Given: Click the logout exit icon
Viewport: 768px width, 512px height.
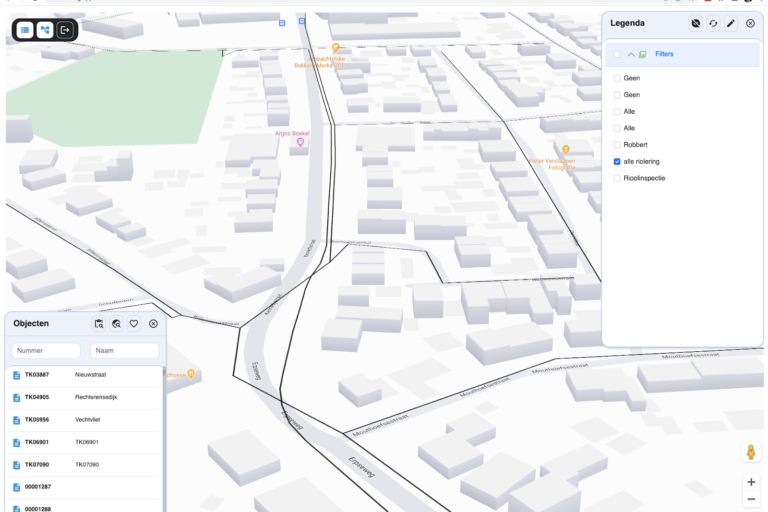Looking at the screenshot, I should [x=65, y=30].
